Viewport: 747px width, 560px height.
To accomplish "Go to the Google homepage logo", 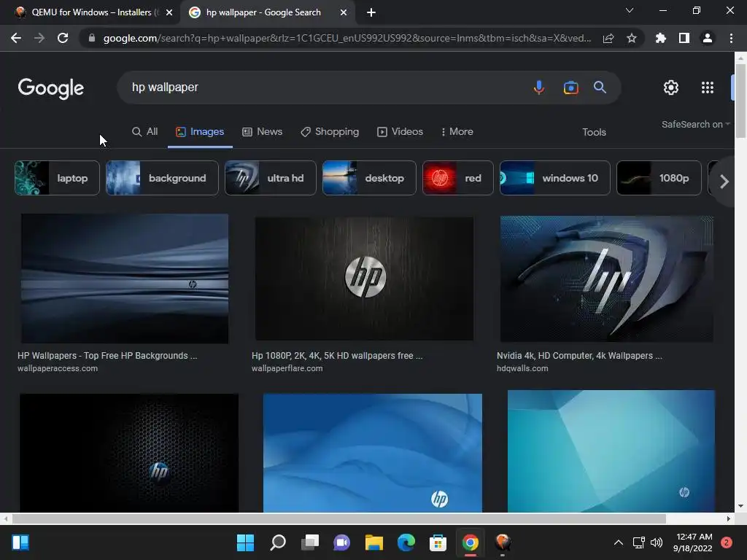I will pyautogui.click(x=51, y=88).
